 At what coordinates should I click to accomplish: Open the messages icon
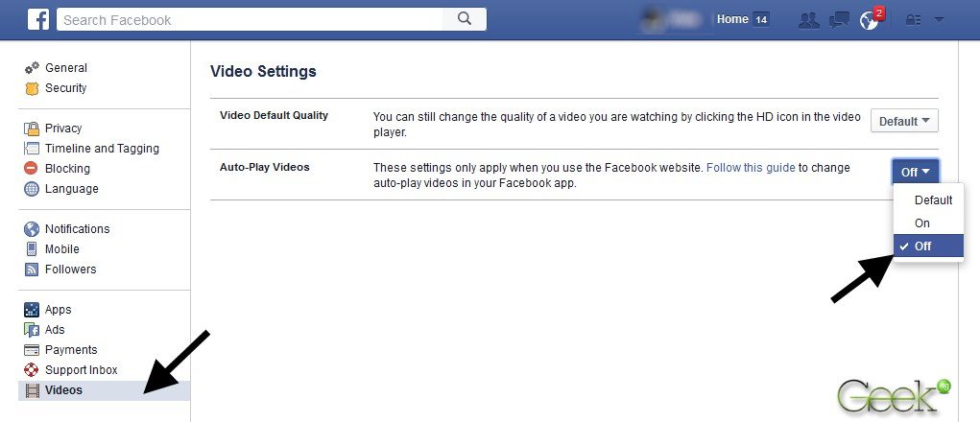838,20
